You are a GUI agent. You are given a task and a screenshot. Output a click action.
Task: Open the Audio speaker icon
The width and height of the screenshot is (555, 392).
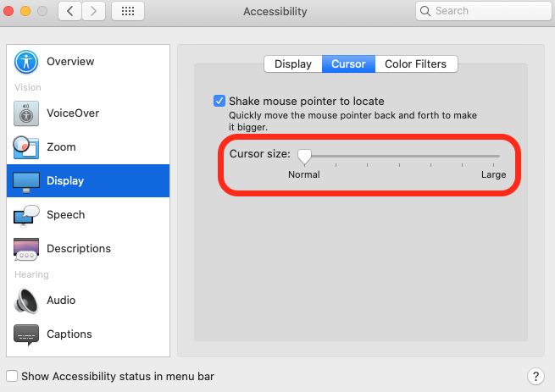point(27,300)
